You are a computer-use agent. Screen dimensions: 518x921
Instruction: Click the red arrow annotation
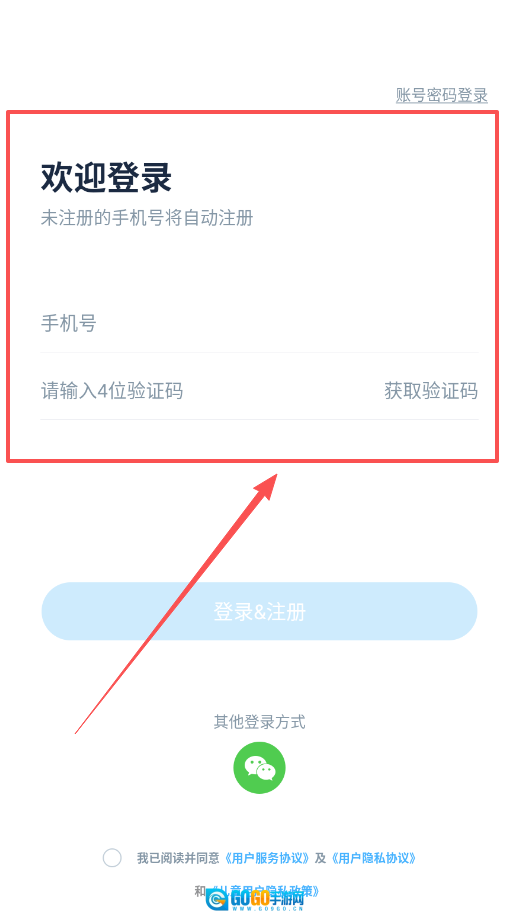coord(176,600)
